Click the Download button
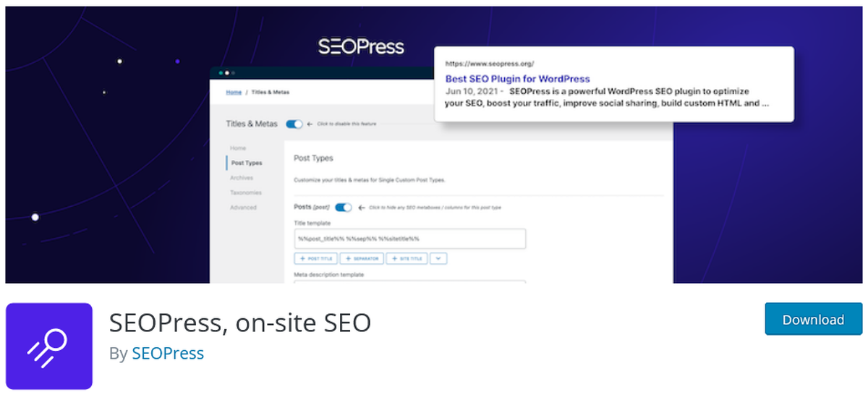This screenshot has height=400, width=868. (814, 319)
